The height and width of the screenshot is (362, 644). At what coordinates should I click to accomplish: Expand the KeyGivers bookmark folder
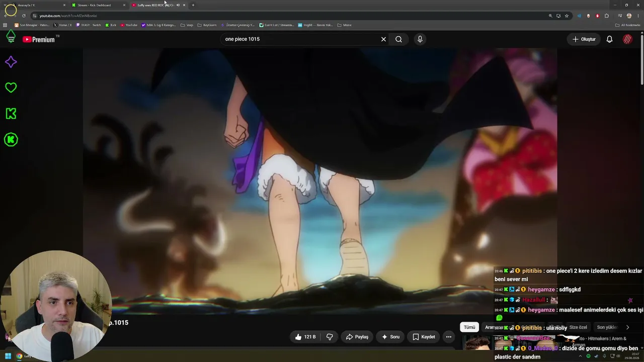point(207,25)
